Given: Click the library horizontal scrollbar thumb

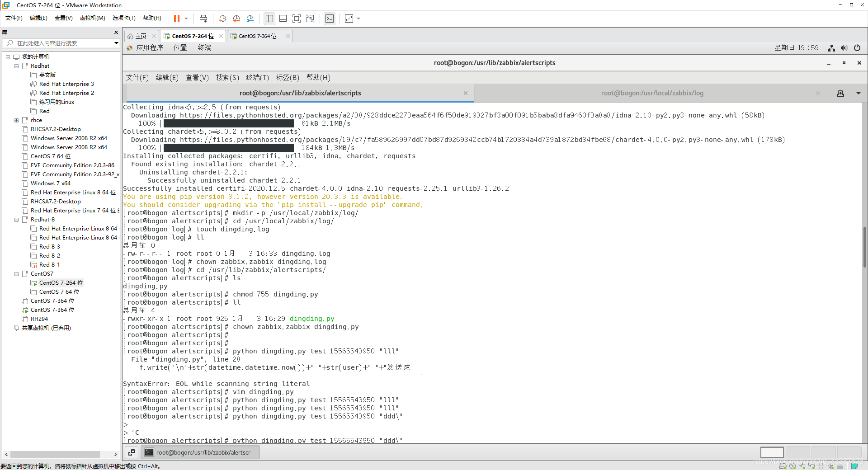Looking at the screenshot, I should pos(55,455).
